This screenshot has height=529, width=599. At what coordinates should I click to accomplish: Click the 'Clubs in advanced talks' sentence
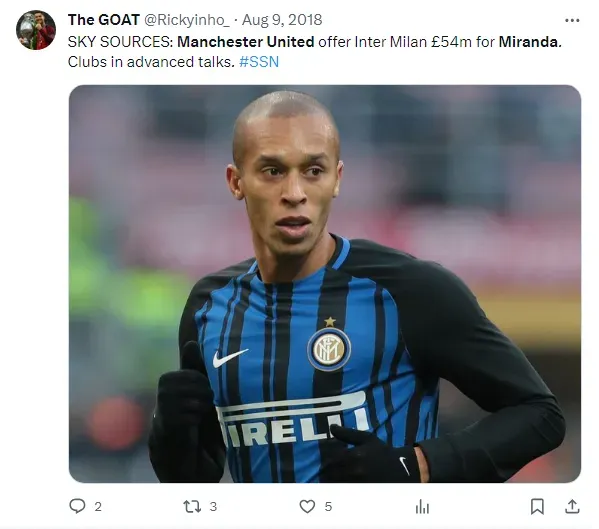coord(151,61)
